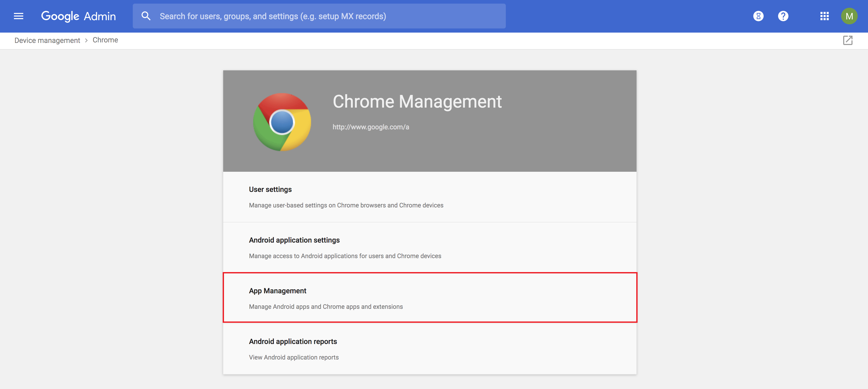
Task: Go to Device management breadcrumb
Action: tap(47, 41)
